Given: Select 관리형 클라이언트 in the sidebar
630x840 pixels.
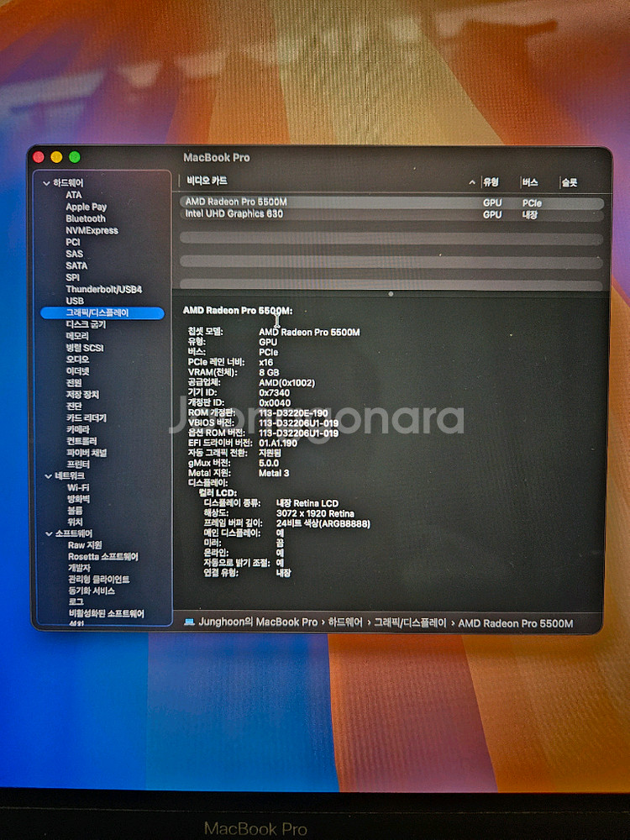Looking at the screenshot, I should click(98, 580).
